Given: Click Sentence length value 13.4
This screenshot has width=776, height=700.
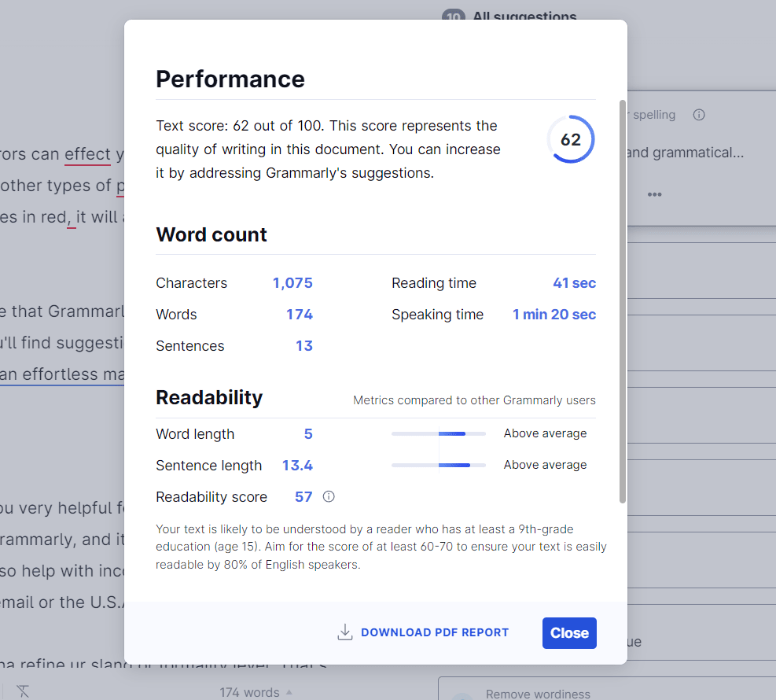Looking at the screenshot, I should (297, 466).
